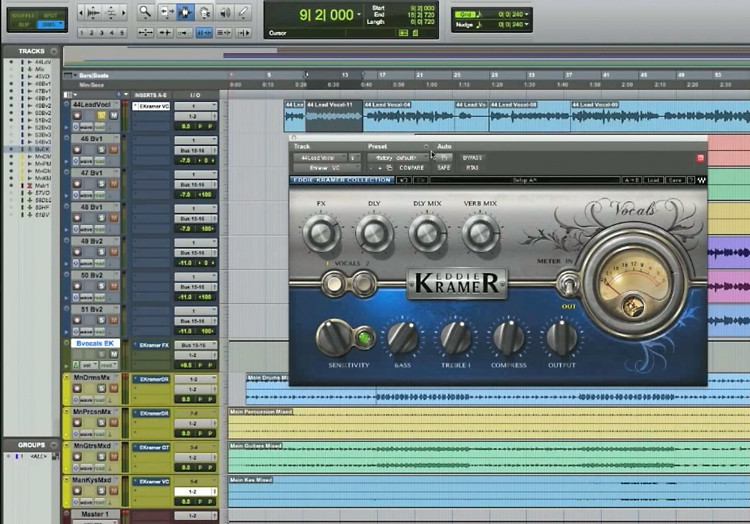This screenshot has height=524, width=750.
Task: Click DLY MIX knob
Action: pos(427,233)
